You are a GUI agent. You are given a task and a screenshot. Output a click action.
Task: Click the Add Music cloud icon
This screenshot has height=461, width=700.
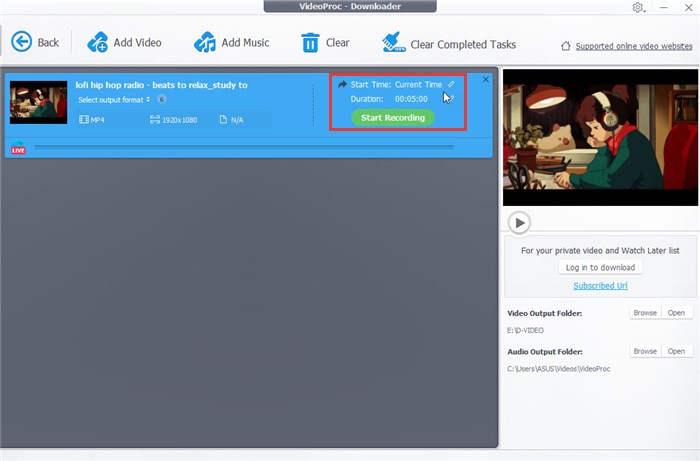click(x=205, y=42)
